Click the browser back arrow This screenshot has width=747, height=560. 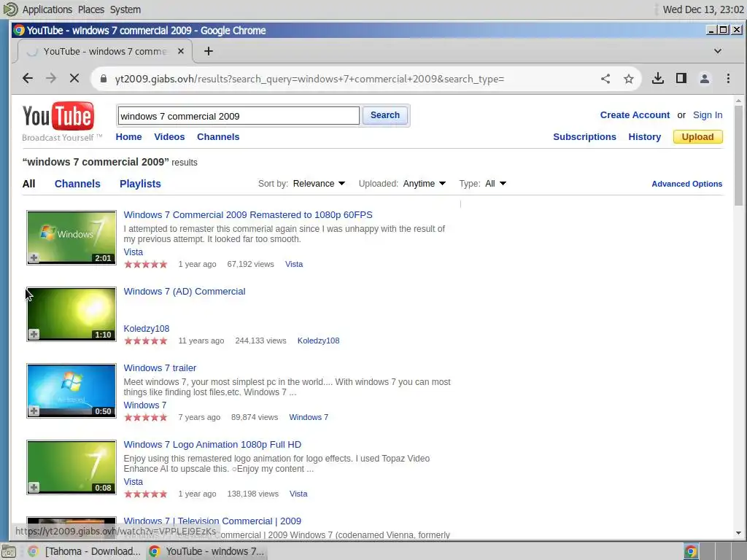point(28,79)
